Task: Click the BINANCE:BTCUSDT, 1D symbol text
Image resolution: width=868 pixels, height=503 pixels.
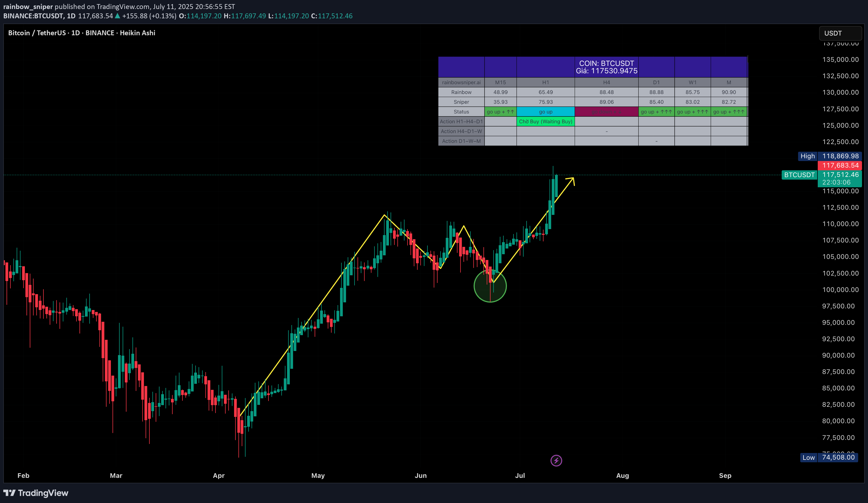Action: (x=39, y=16)
